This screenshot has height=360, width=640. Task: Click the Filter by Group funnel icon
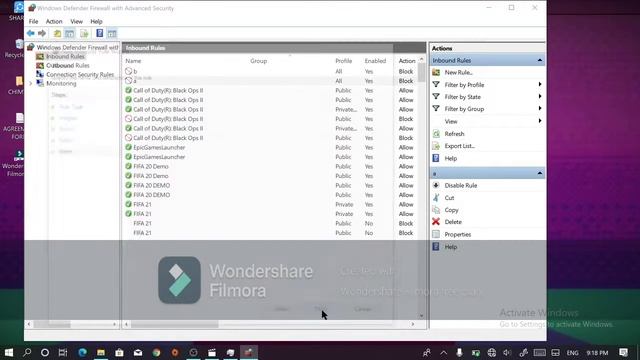pos(436,109)
